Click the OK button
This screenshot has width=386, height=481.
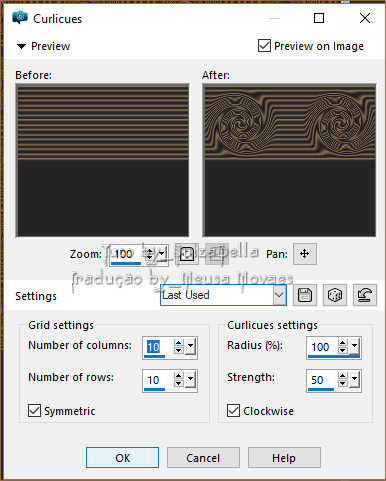coord(122,458)
